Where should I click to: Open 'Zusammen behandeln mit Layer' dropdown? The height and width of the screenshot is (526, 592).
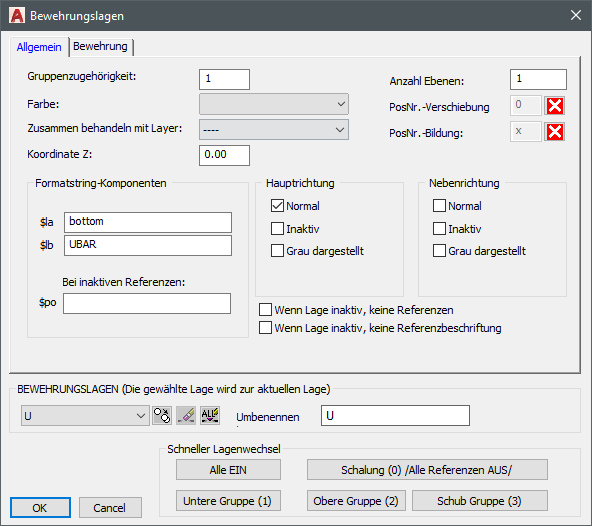point(274,130)
